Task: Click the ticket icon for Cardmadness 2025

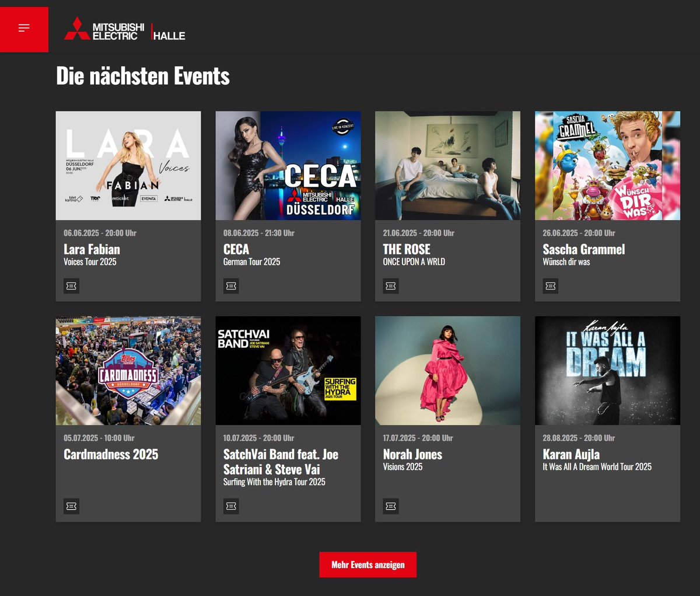Action: pyautogui.click(x=71, y=506)
